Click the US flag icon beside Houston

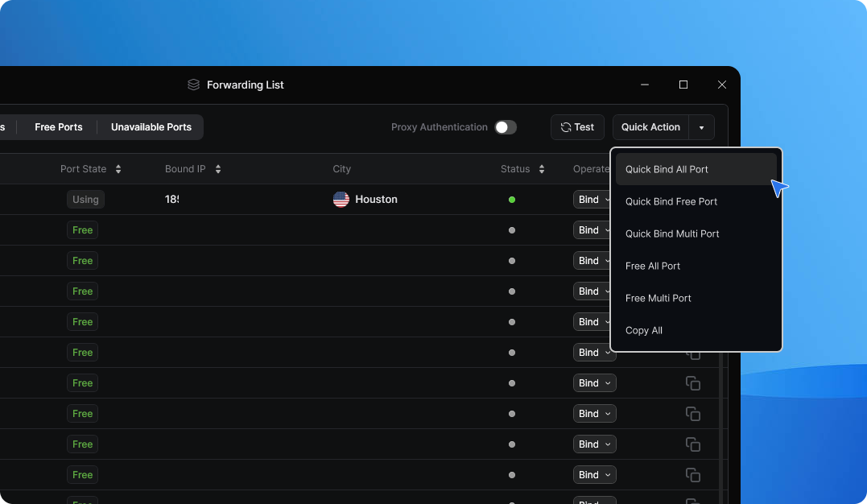pyautogui.click(x=341, y=200)
